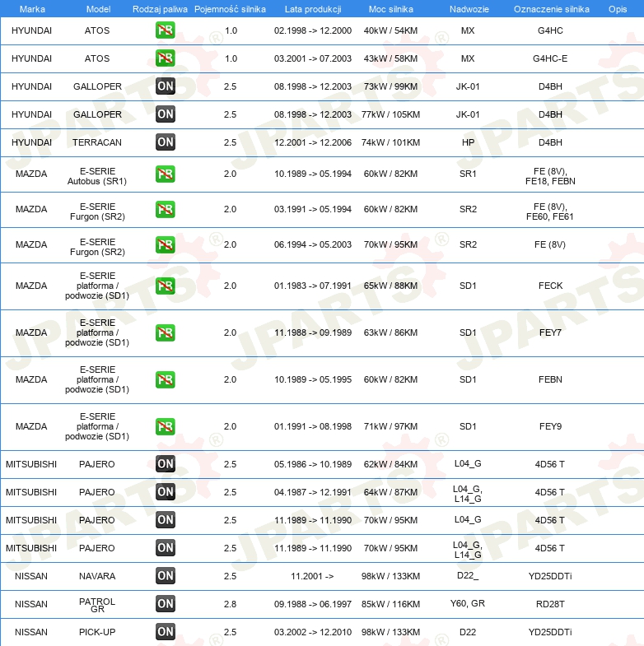Click engine capacity 2.8 in Patrol row

click(230, 604)
